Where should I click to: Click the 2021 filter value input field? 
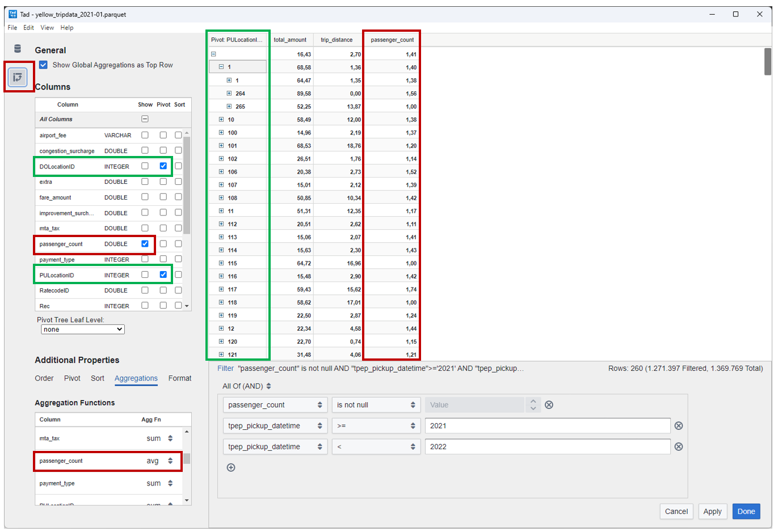(545, 425)
